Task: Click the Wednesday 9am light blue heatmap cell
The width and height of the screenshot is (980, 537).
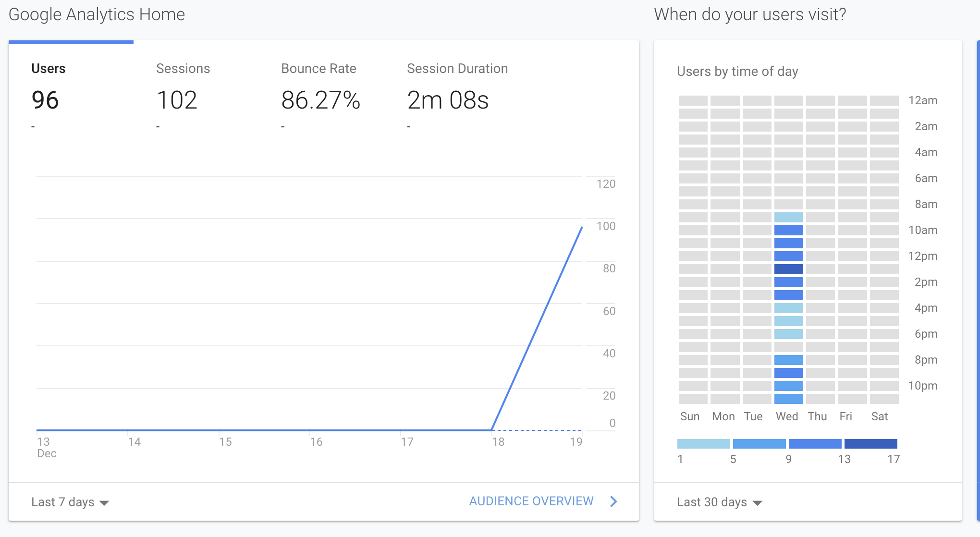Action: [789, 217]
